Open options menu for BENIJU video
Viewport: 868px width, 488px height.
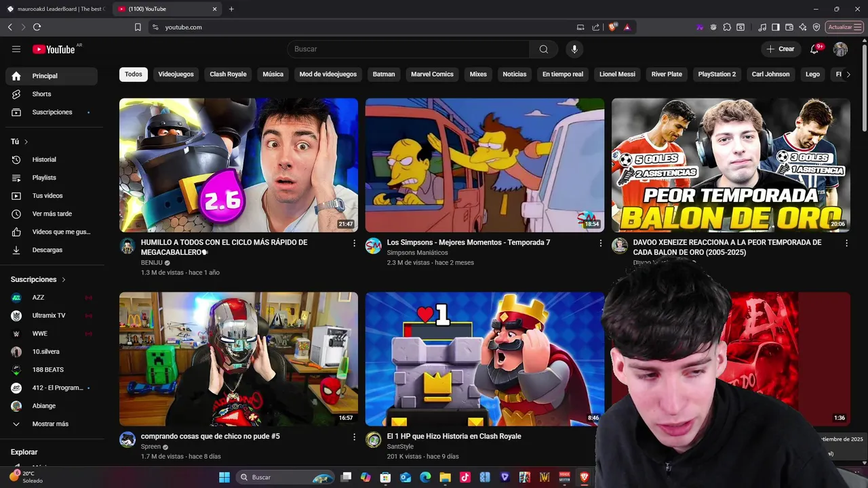coord(354,243)
